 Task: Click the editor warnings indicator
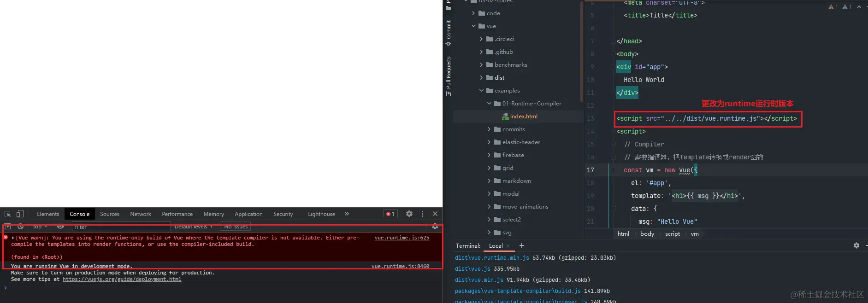pos(840,7)
